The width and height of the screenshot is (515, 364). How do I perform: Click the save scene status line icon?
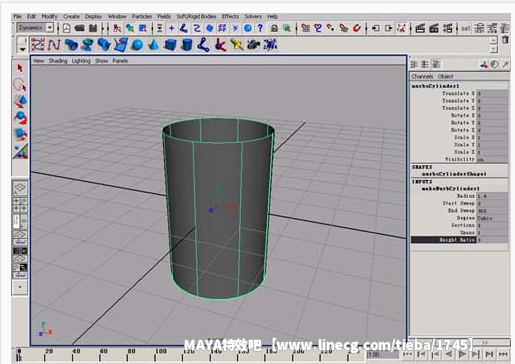(x=93, y=28)
